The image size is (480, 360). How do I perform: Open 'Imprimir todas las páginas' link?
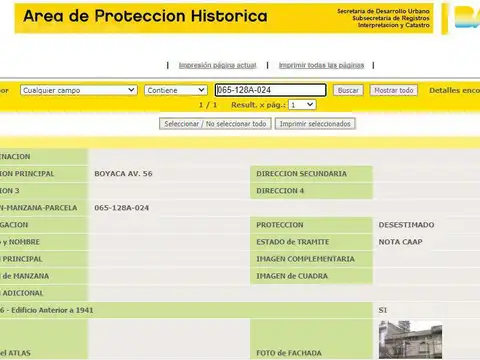click(x=321, y=65)
